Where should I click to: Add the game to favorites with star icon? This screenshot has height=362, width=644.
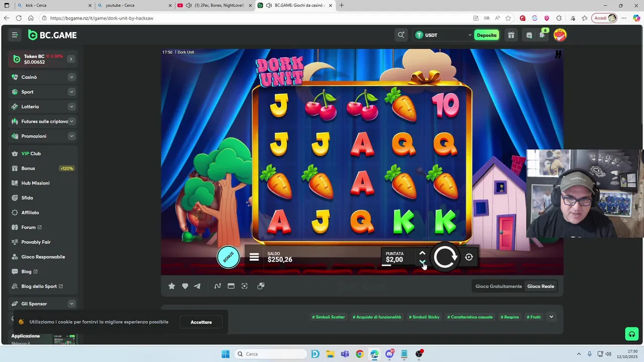pyautogui.click(x=172, y=286)
